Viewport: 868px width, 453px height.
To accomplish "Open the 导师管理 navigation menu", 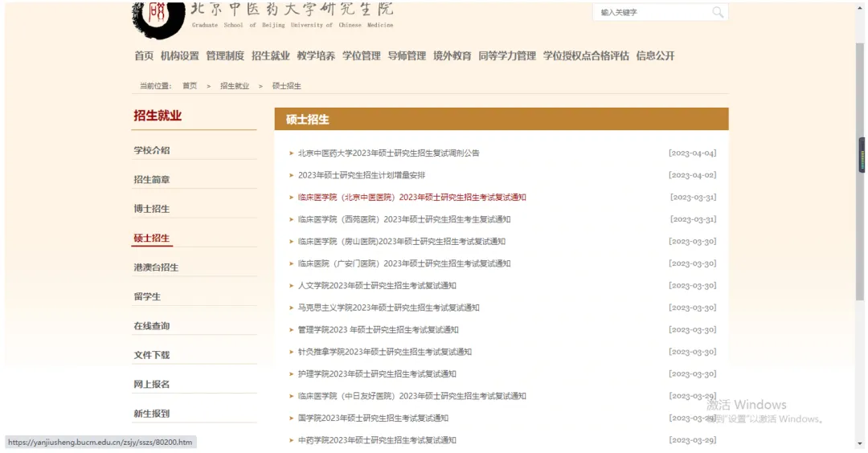I will click(x=407, y=56).
